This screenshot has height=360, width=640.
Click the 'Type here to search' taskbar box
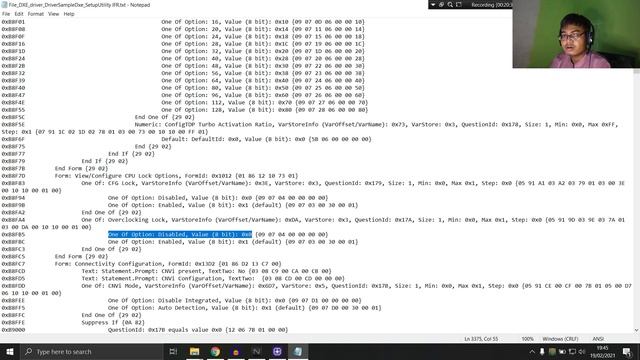pos(91,351)
